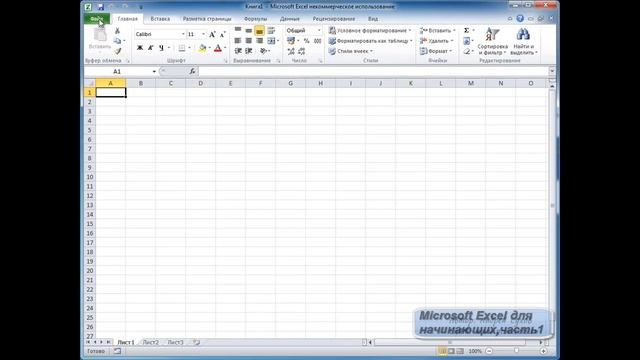The width and height of the screenshot is (640, 360).
Task: Open the Рецензирование tab
Action: (x=333, y=19)
